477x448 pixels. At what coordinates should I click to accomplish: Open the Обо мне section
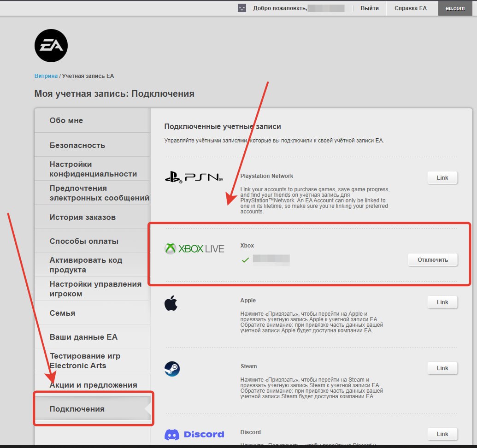(93, 120)
